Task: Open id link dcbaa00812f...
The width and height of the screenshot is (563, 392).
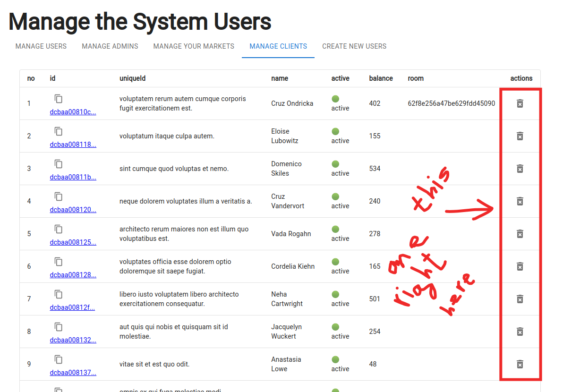Action: coord(72,307)
